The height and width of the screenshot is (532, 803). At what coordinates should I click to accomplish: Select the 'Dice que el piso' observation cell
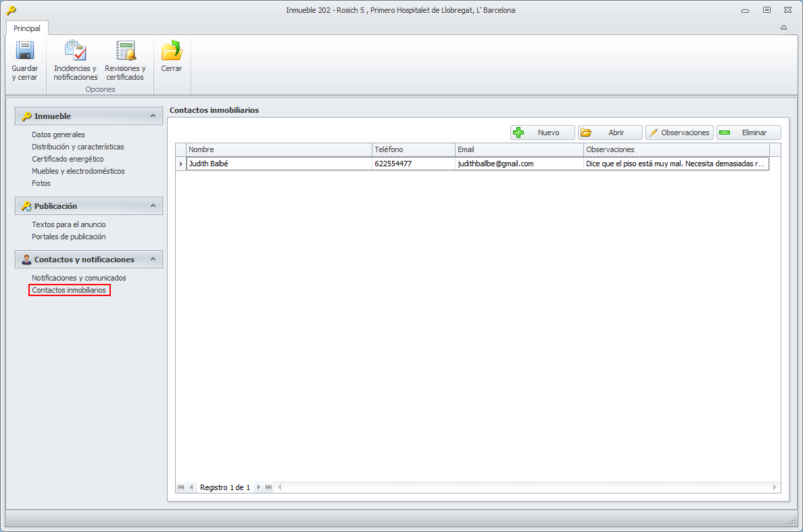[x=677, y=164]
